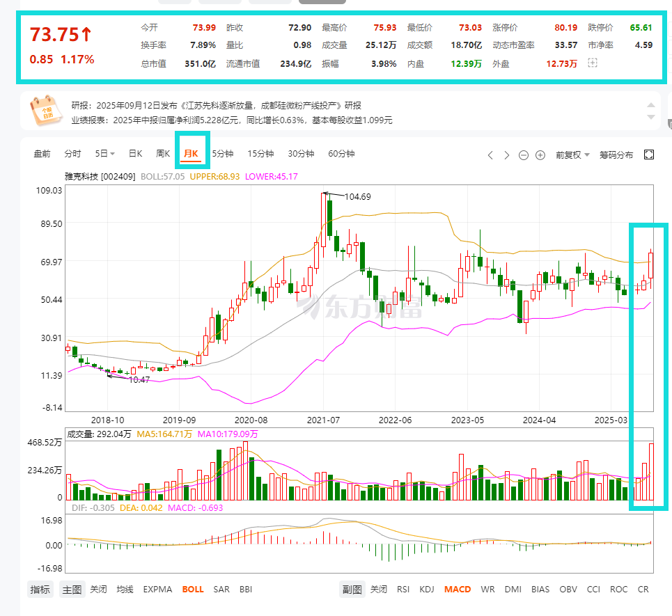The width and height of the screenshot is (672, 616).
Task: Enable CCI sub indicator
Action: click(x=593, y=590)
